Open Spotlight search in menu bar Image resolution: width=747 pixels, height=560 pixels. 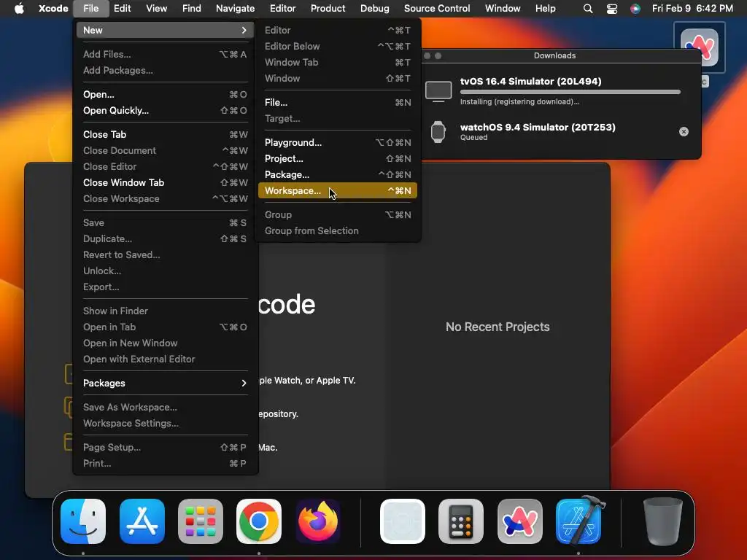(x=588, y=9)
